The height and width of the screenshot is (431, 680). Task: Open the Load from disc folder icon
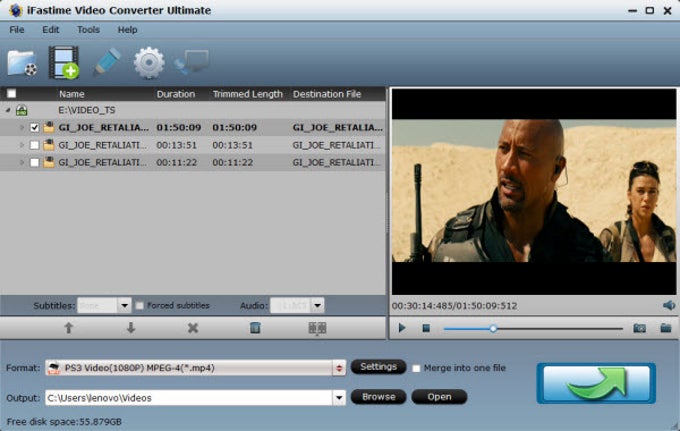point(22,64)
